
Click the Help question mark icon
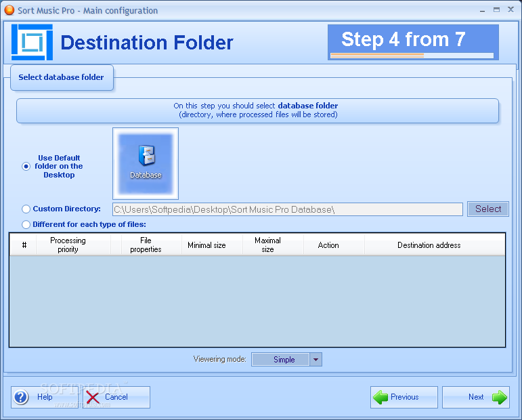pos(21,397)
